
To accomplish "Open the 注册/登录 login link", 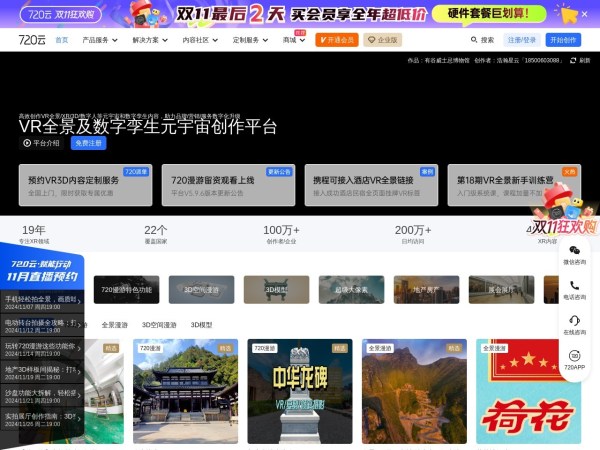I will click(x=521, y=40).
